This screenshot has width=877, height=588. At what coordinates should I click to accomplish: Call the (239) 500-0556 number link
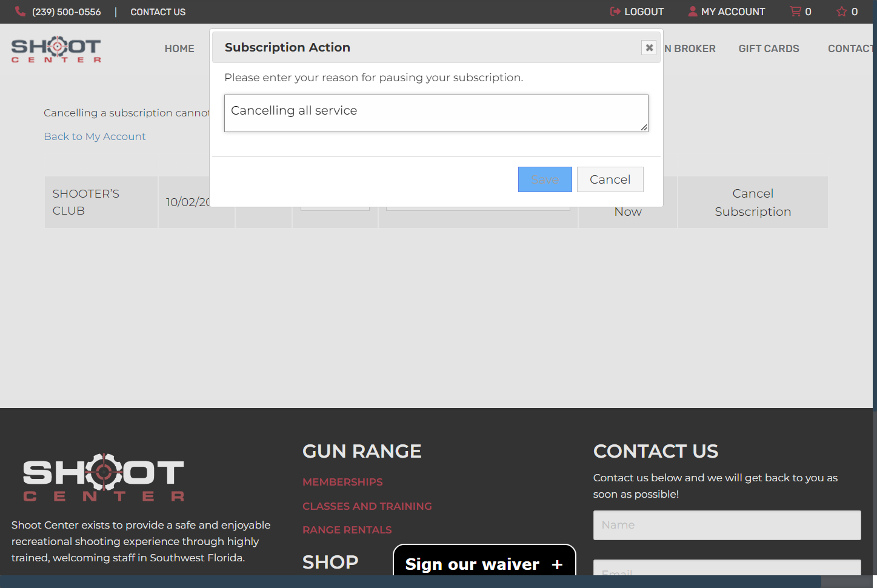click(x=67, y=12)
